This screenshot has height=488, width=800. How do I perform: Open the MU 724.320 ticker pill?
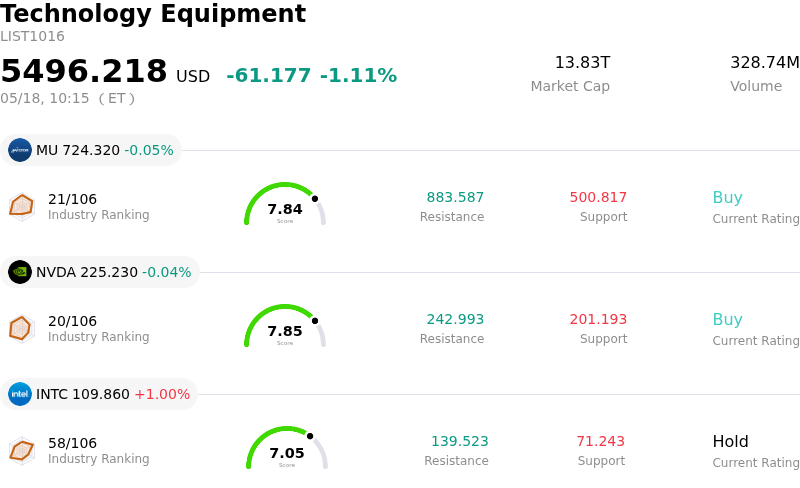pos(91,150)
